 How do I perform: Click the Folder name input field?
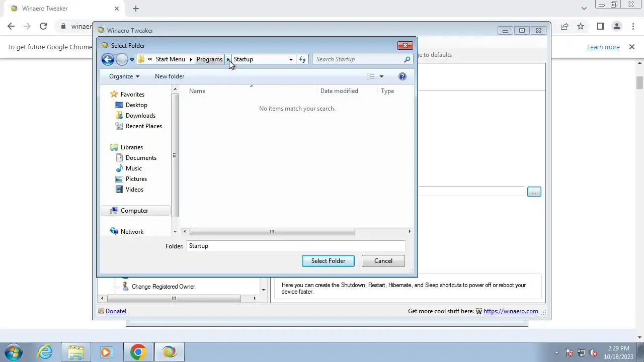click(295, 246)
